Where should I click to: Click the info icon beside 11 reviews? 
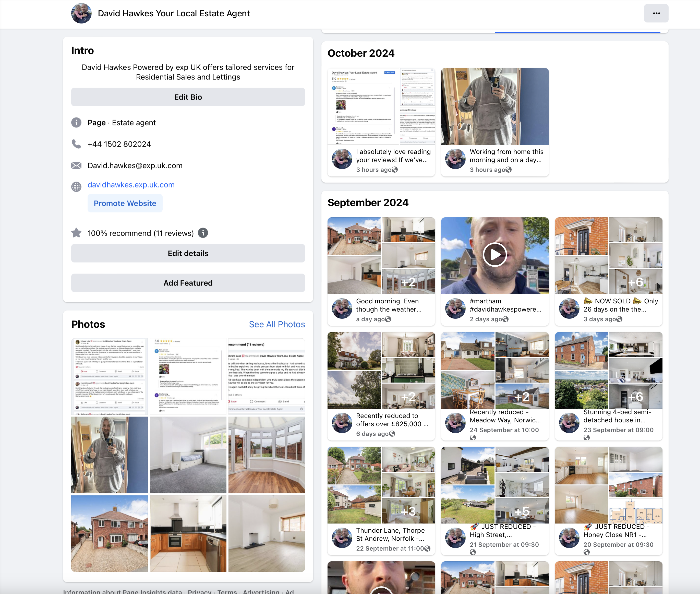(x=203, y=233)
